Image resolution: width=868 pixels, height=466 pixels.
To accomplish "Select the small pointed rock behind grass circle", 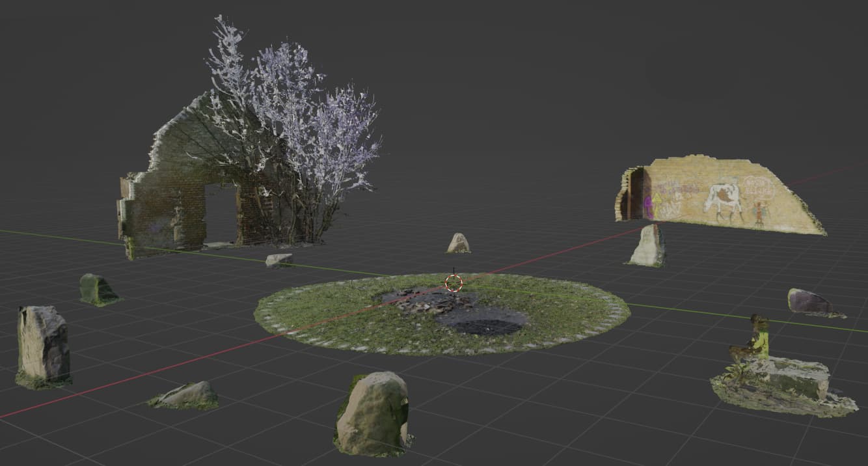I will coord(458,243).
